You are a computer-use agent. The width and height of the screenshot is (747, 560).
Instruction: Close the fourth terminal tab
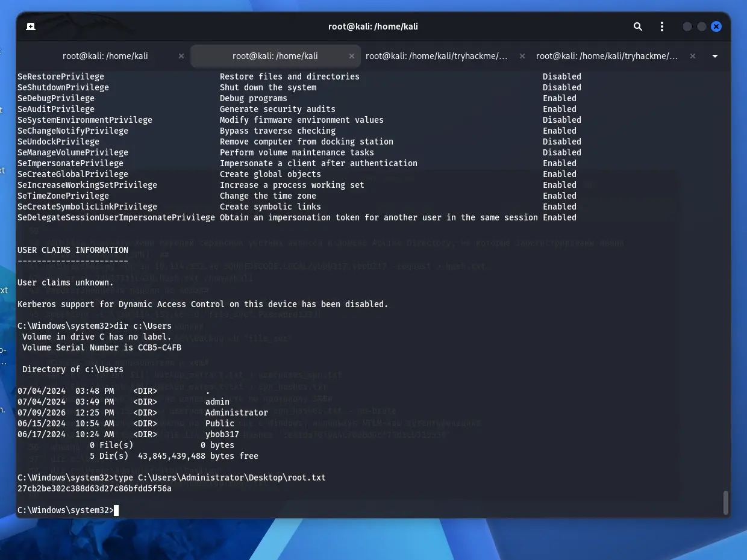(x=693, y=56)
